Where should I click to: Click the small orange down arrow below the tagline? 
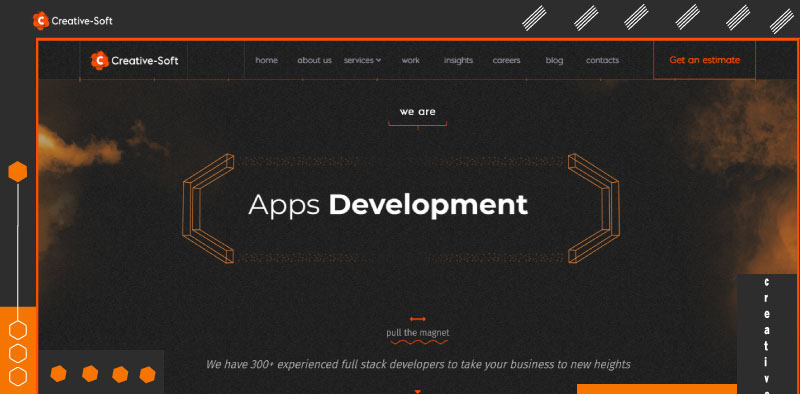[417, 391]
